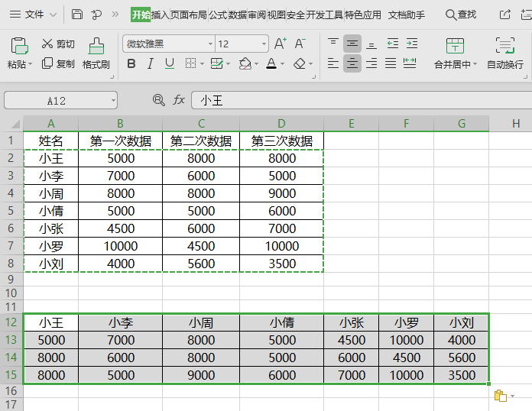Click the Format Painter (格式刷) icon
The width and height of the screenshot is (532, 411).
click(x=96, y=46)
